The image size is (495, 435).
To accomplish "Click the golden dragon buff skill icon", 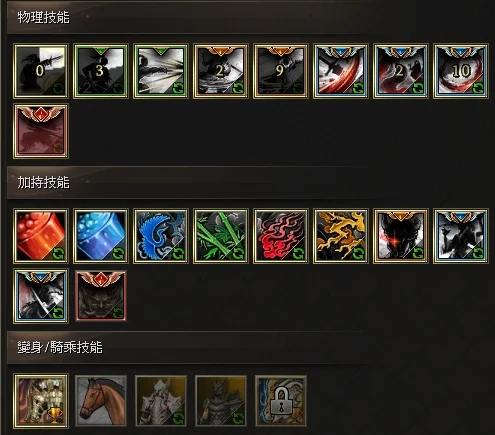I will tap(341, 236).
